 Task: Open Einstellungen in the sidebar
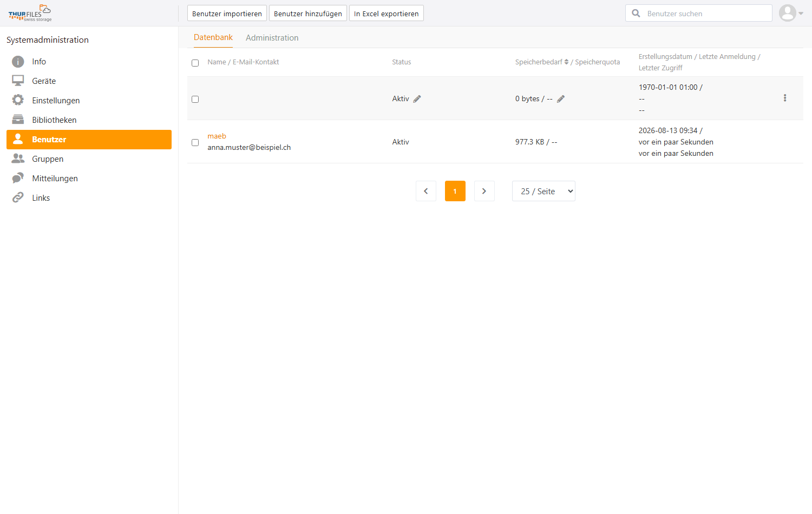(x=89, y=101)
